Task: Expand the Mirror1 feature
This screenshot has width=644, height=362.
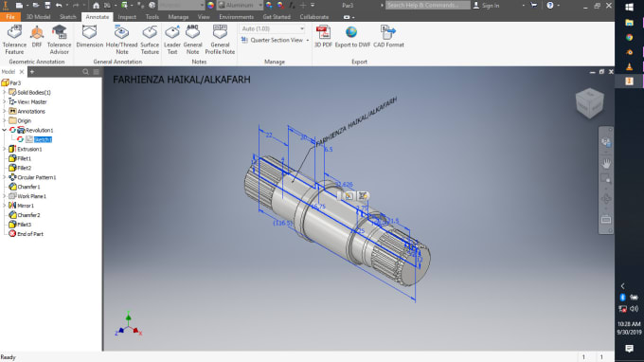Action: (5, 206)
